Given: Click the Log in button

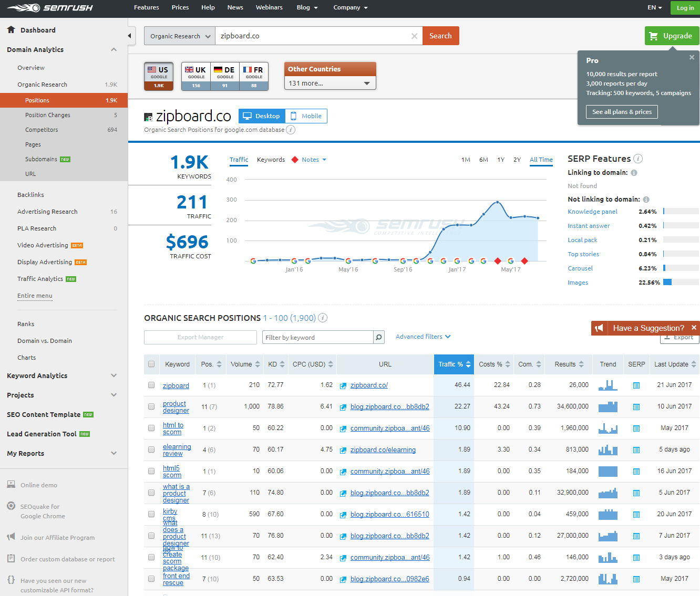Looking at the screenshot, I should pyautogui.click(x=685, y=8).
